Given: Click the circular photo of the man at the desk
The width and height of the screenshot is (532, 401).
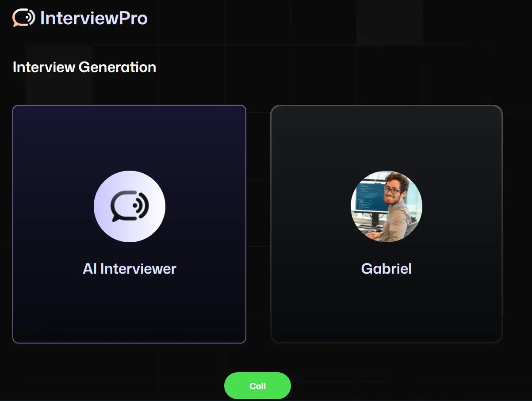Looking at the screenshot, I should (386, 206).
